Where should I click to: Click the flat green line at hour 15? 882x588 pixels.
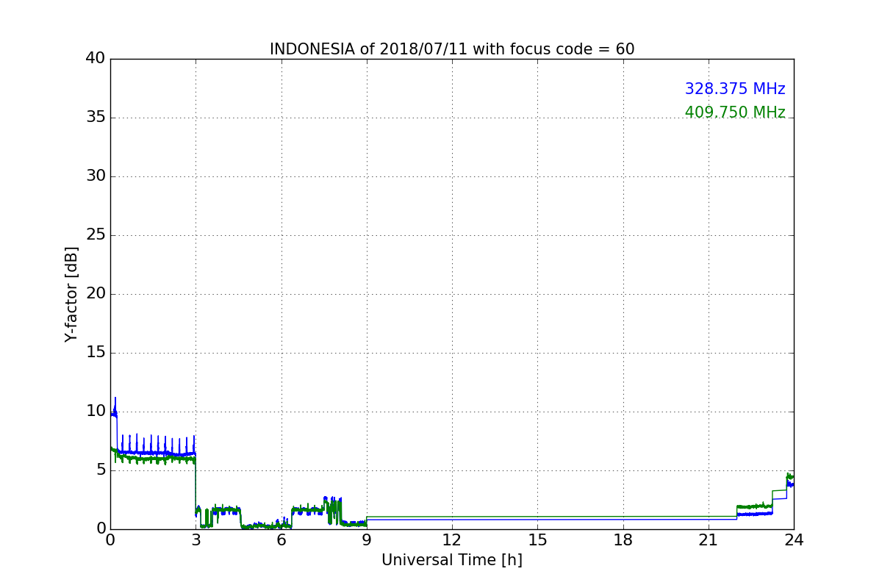[x=537, y=517]
